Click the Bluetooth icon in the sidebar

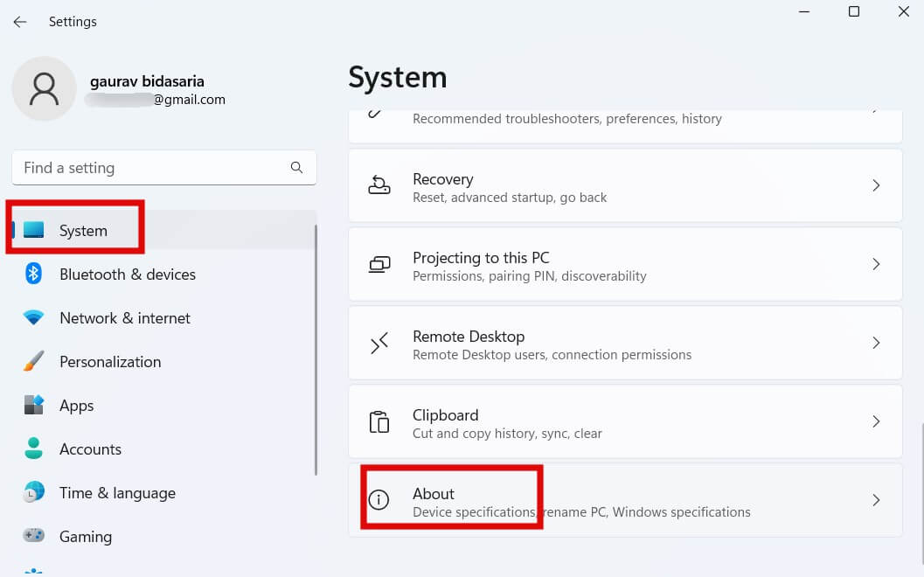[x=34, y=275]
